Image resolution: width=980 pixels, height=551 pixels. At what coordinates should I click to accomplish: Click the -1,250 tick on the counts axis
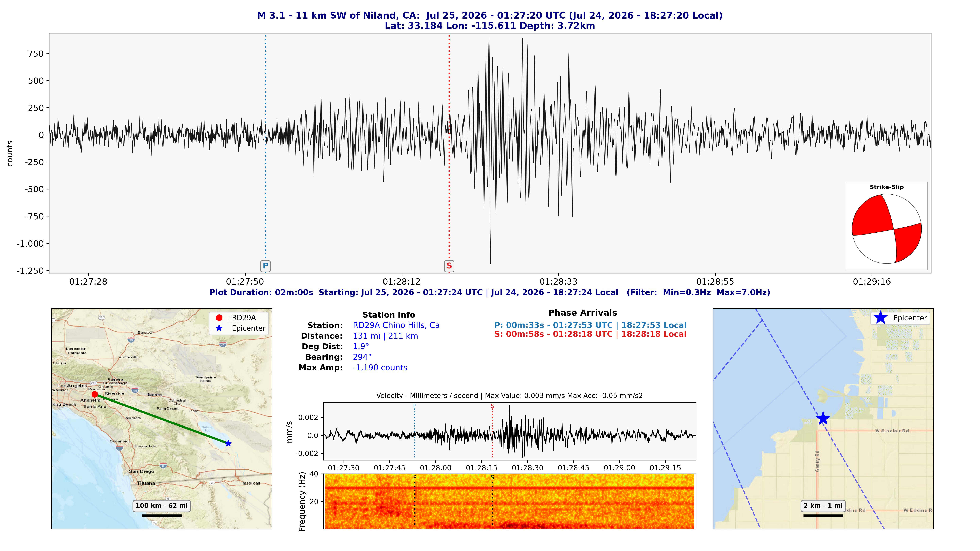point(30,271)
